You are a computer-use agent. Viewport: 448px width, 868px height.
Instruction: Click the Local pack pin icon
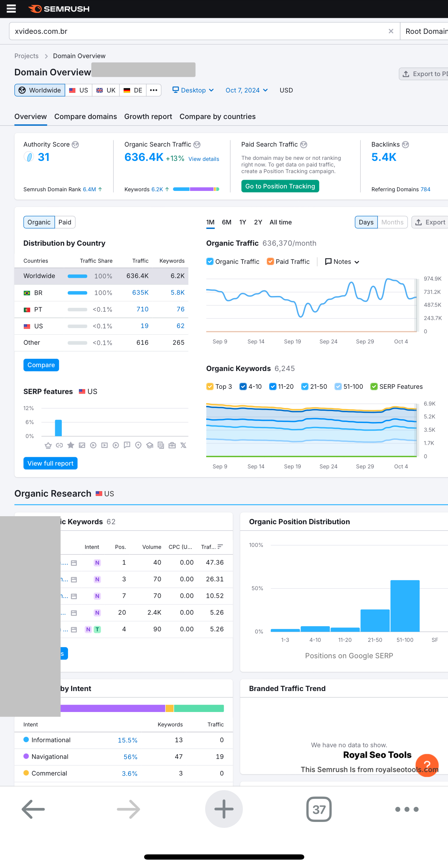click(x=138, y=445)
